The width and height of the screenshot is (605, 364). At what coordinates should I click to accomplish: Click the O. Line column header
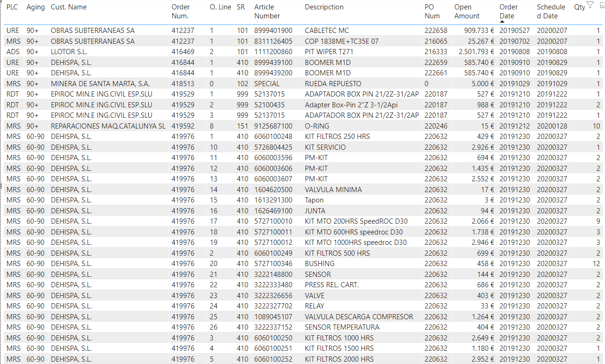click(220, 7)
